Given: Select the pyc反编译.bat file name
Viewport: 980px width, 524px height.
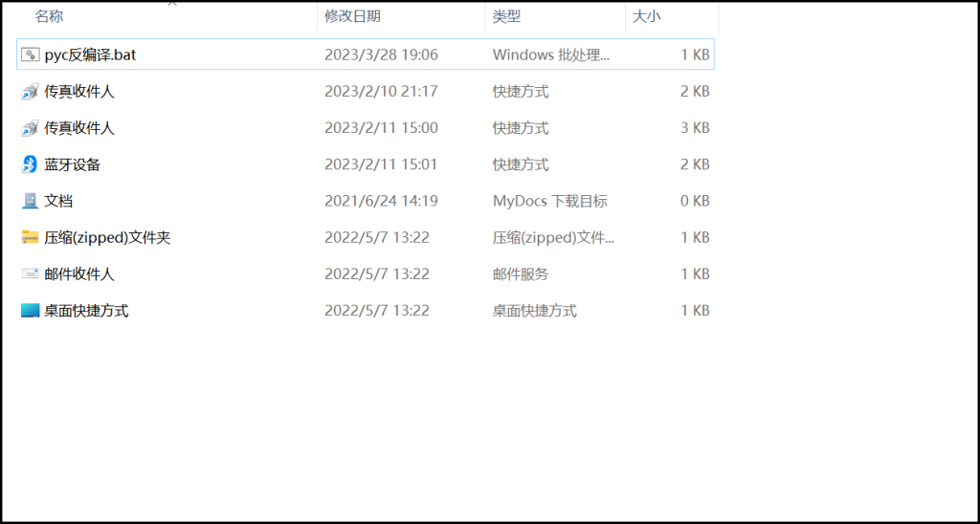Looking at the screenshot, I should click(x=90, y=55).
